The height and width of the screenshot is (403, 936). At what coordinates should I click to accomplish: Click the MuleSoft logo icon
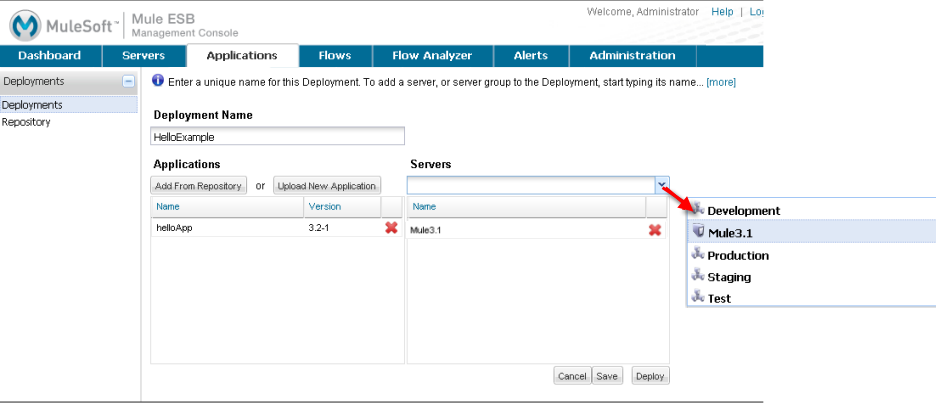[27, 25]
